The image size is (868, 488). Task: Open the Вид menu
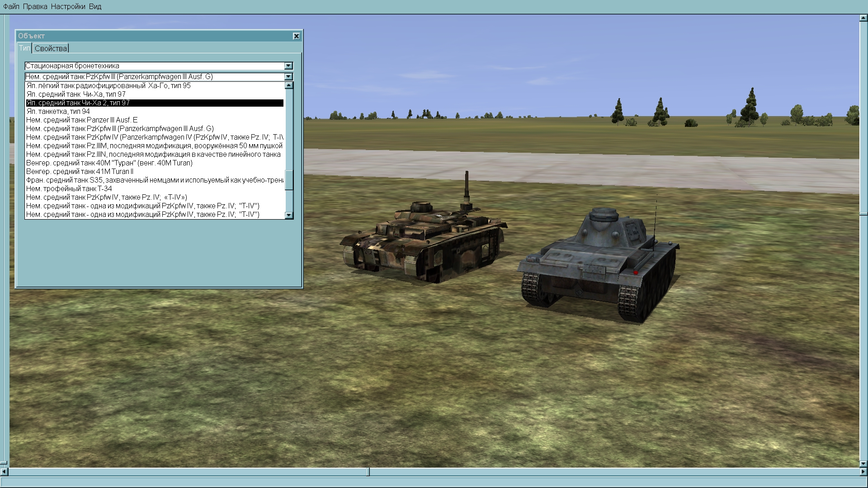click(95, 6)
